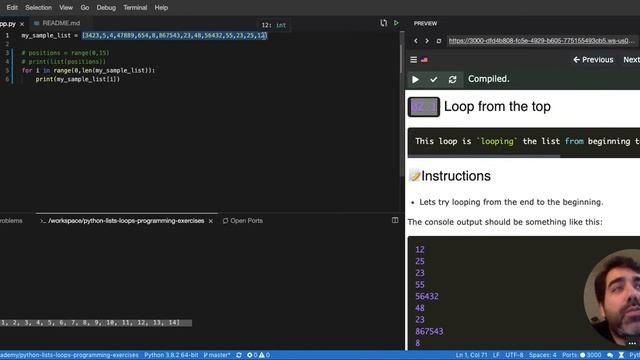
Task: Change indentation via Spaces: 4
Action: click(x=543, y=355)
